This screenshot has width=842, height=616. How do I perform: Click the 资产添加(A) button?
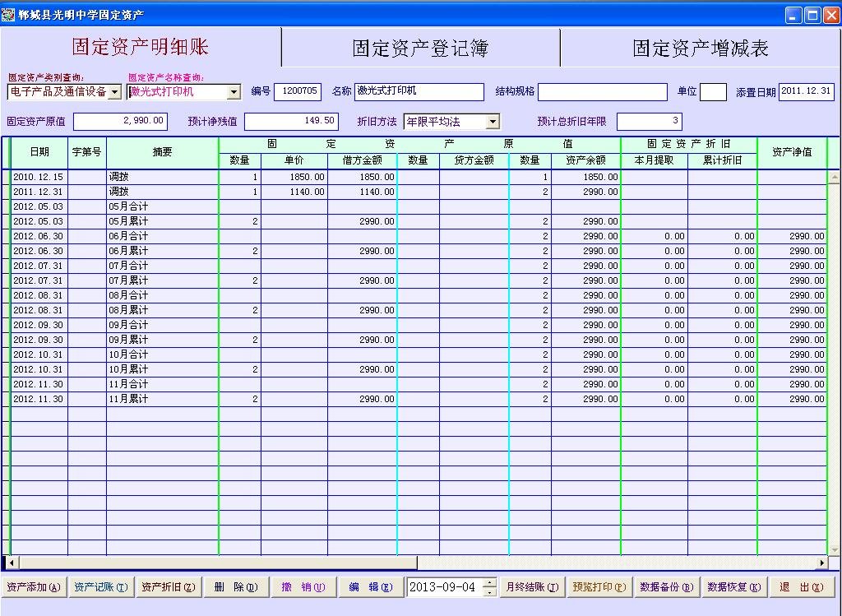[x=33, y=587]
